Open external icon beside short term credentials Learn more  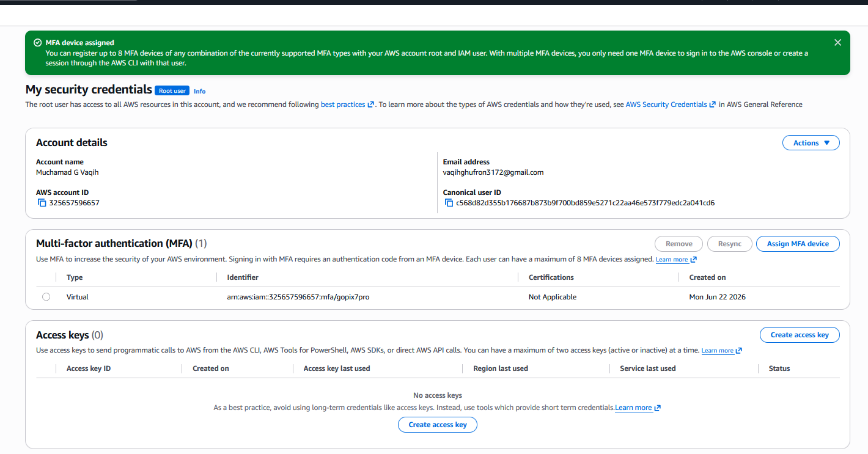[x=657, y=408]
